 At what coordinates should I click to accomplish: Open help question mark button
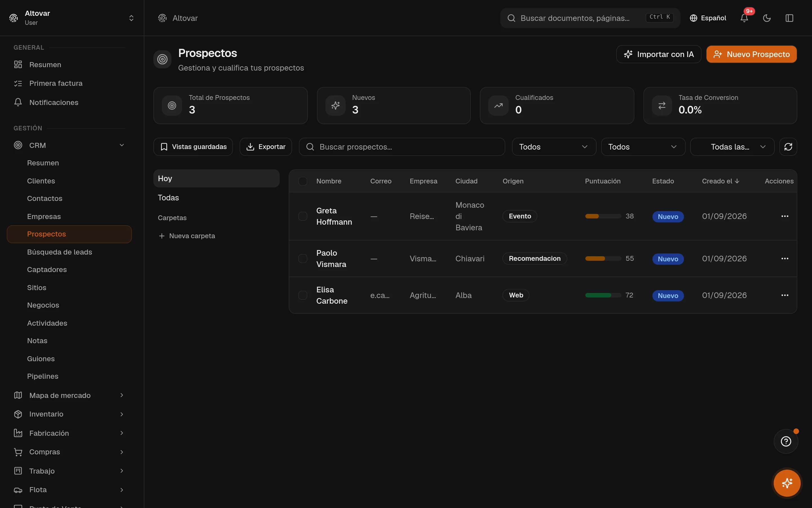786,441
